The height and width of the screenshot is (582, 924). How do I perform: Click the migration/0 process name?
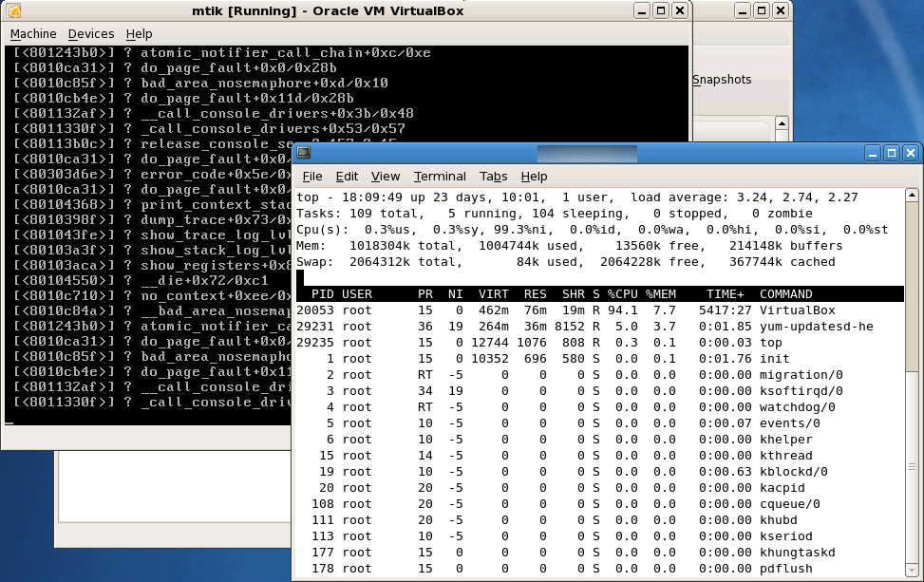pyautogui.click(x=801, y=375)
